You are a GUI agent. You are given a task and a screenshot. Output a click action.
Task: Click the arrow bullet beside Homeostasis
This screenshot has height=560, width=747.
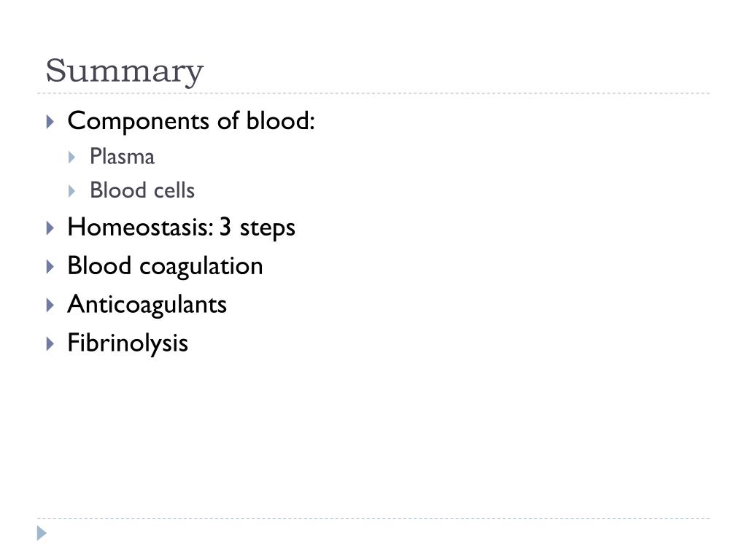50,228
